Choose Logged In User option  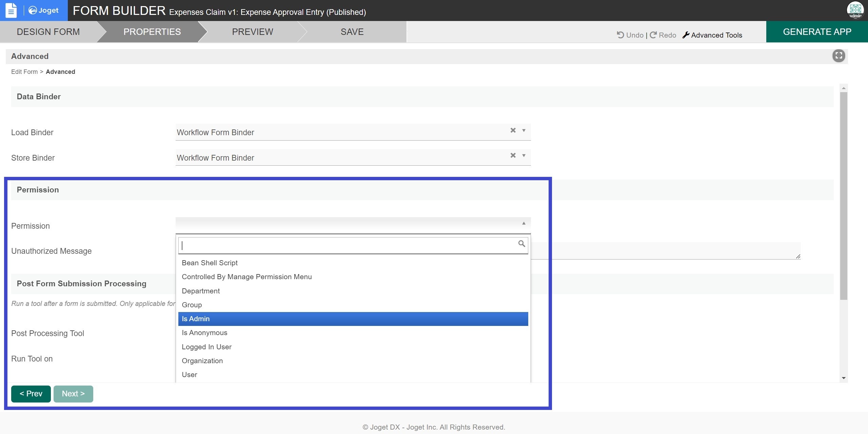coord(206,347)
